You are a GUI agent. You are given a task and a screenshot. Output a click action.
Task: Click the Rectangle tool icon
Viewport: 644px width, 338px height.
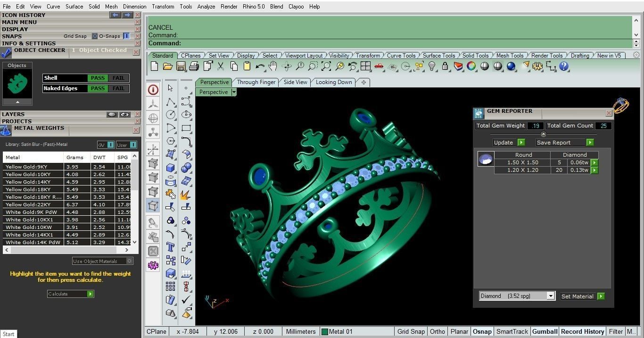coord(186,127)
